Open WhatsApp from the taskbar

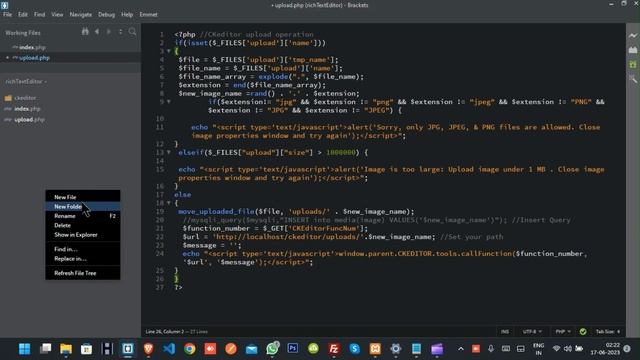[272, 349]
